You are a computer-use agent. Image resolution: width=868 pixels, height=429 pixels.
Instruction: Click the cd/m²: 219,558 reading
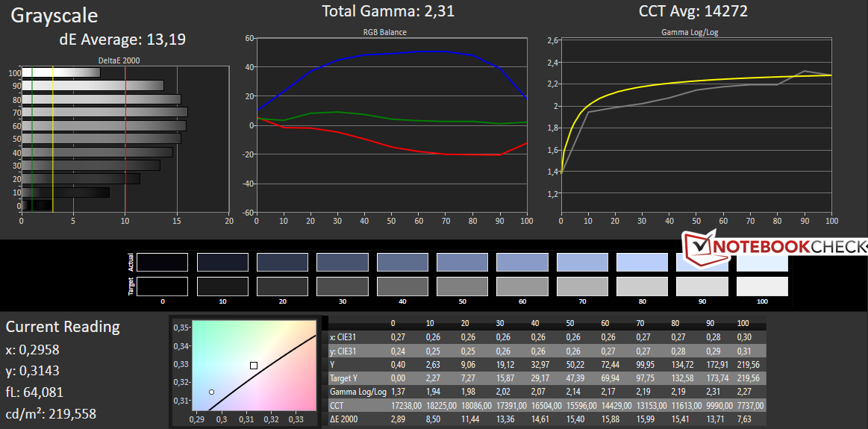click(52, 413)
